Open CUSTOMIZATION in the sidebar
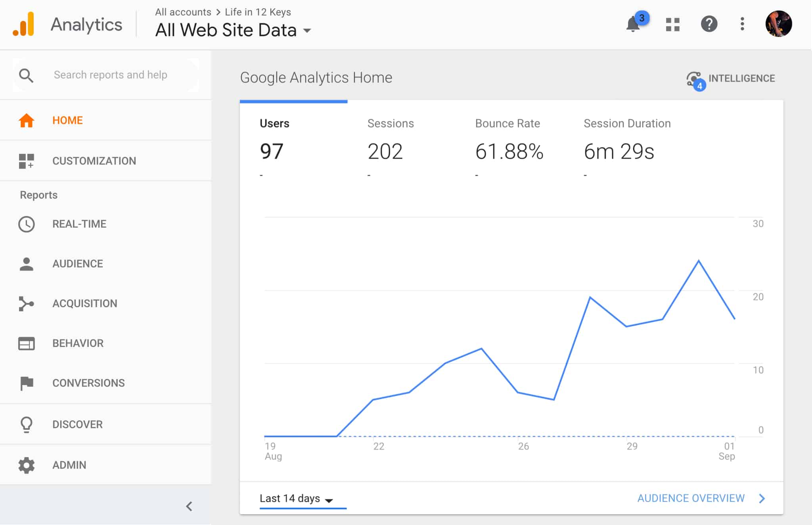 (x=94, y=161)
